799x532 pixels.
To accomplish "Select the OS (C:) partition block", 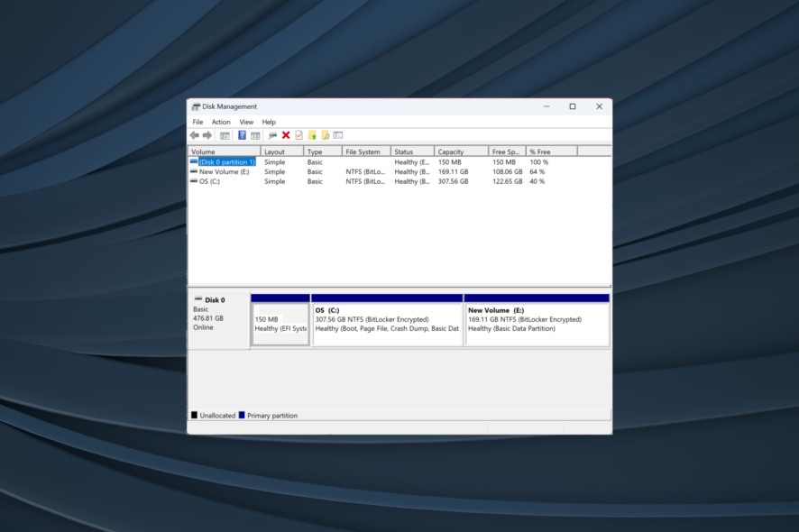I will pyautogui.click(x=387, y=320).
